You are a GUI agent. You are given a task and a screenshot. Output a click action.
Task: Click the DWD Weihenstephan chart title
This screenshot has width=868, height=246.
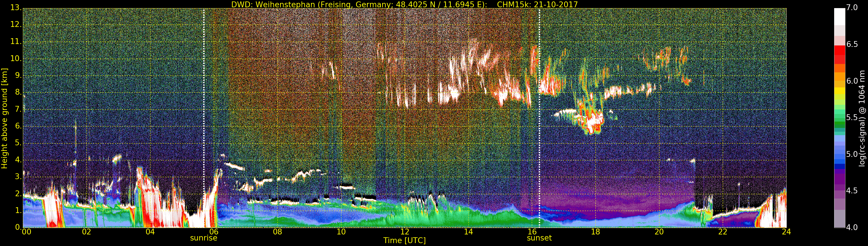click(404, 4)
